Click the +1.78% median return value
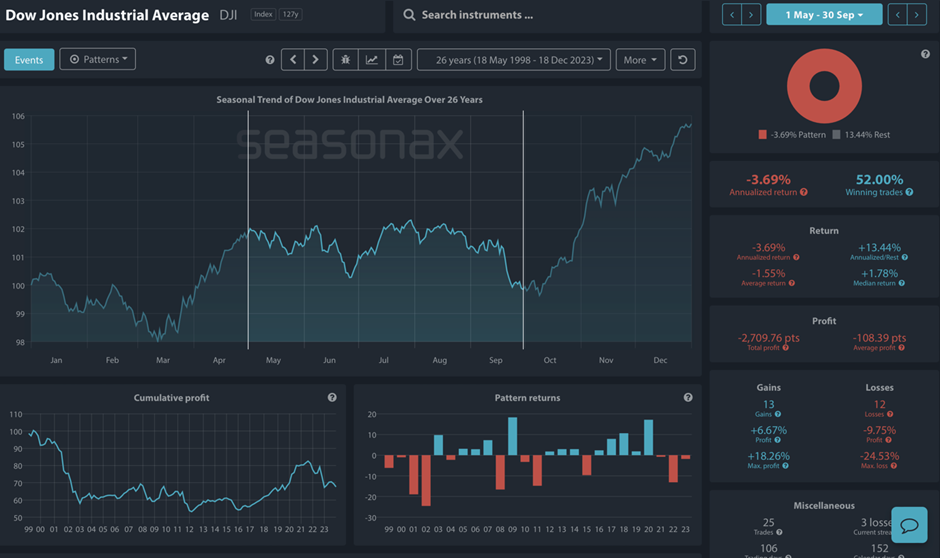 (879, 273)
